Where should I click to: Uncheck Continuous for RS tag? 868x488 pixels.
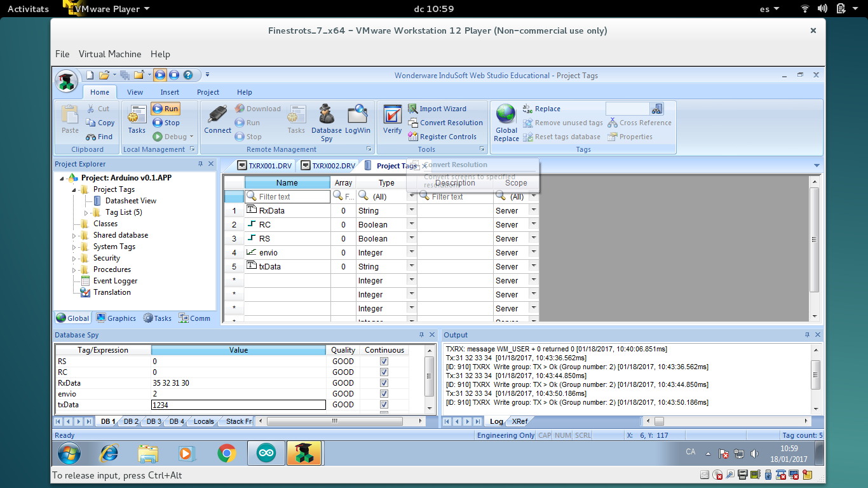[384, 362]
